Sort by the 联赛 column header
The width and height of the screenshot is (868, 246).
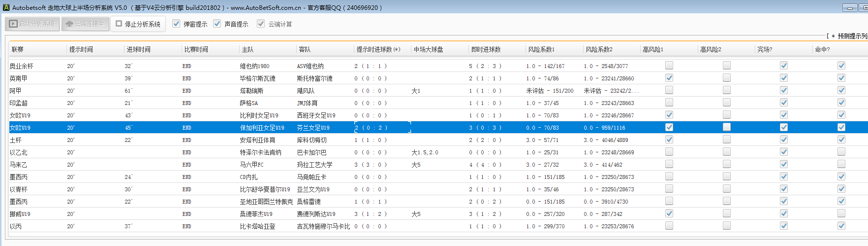[x=18, y=49]
